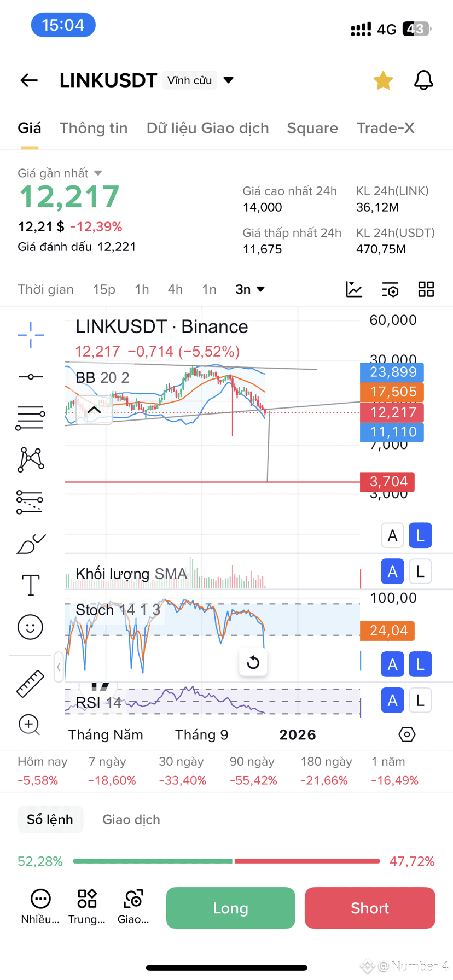Click the 1 năm performance value
Viewport: 453px width, 980px height.
click(394, 780)
